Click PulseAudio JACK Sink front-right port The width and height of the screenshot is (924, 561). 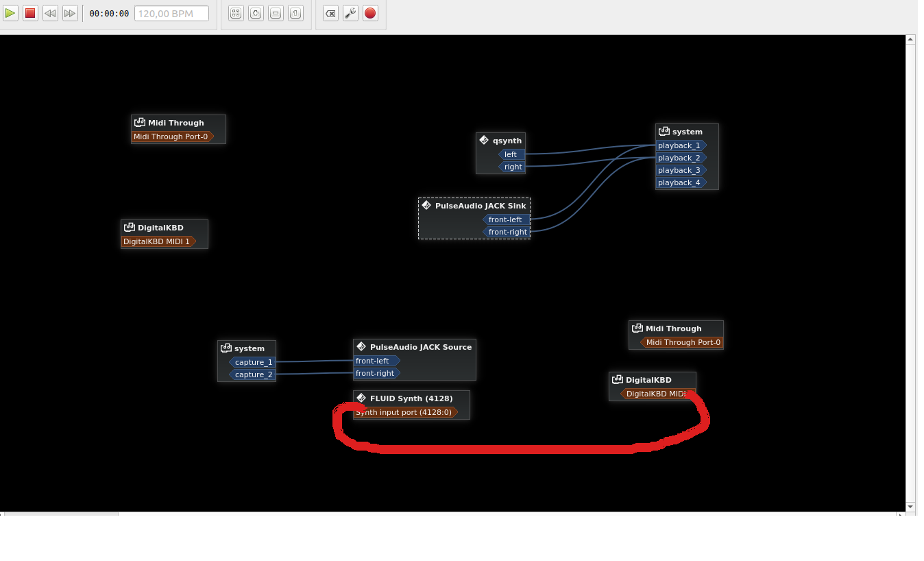[506, 232]
